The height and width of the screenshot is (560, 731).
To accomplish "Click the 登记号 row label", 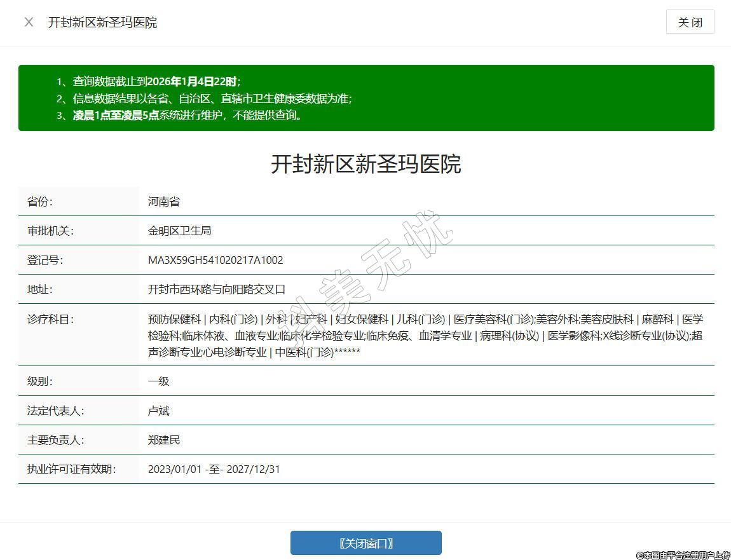I will (45, 260).
